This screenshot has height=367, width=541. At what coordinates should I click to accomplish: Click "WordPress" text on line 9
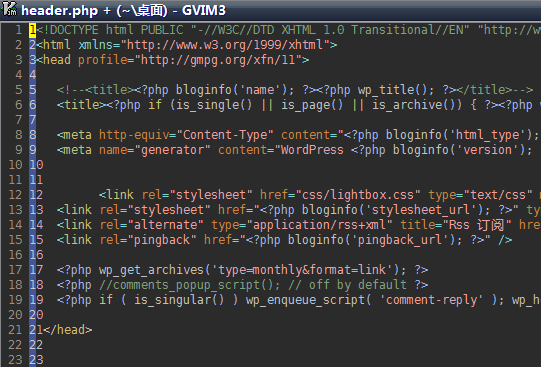click(312, 150)
